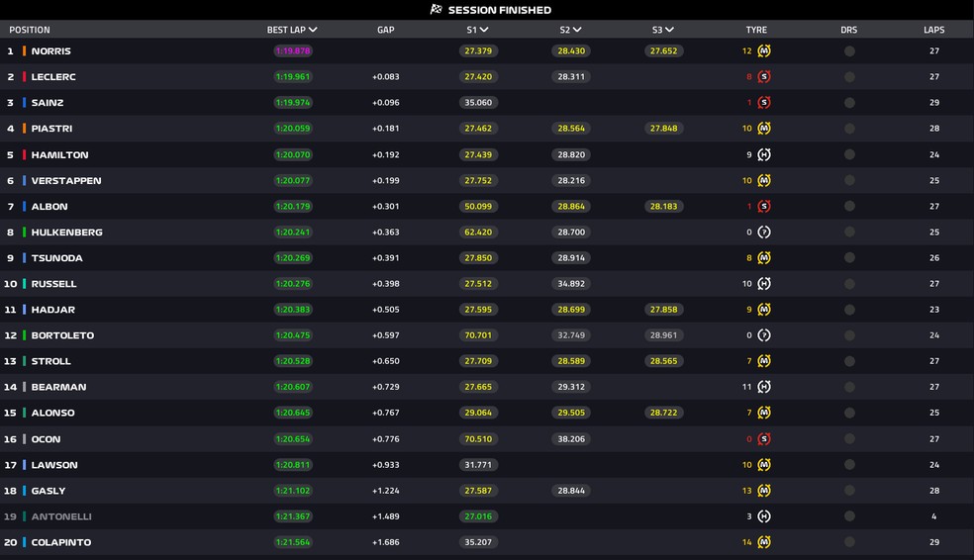This screenshot has width=974, height=560.
Task: Click Albon's soft tyre icon
Action: coord(764,206)
